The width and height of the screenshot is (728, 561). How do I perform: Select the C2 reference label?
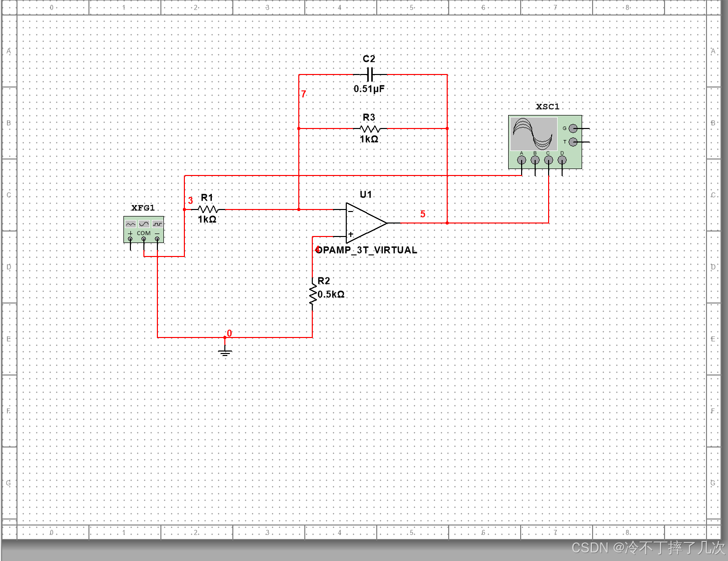point(369,58)
